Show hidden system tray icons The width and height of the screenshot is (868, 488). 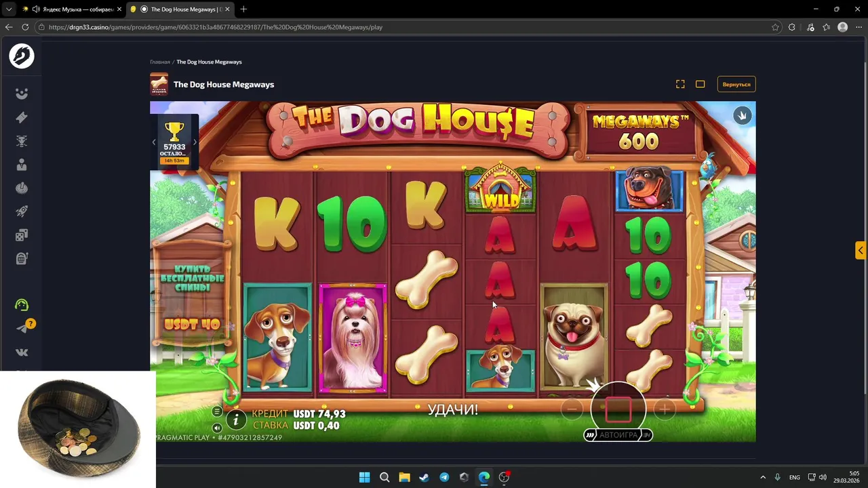click(763, 477)
